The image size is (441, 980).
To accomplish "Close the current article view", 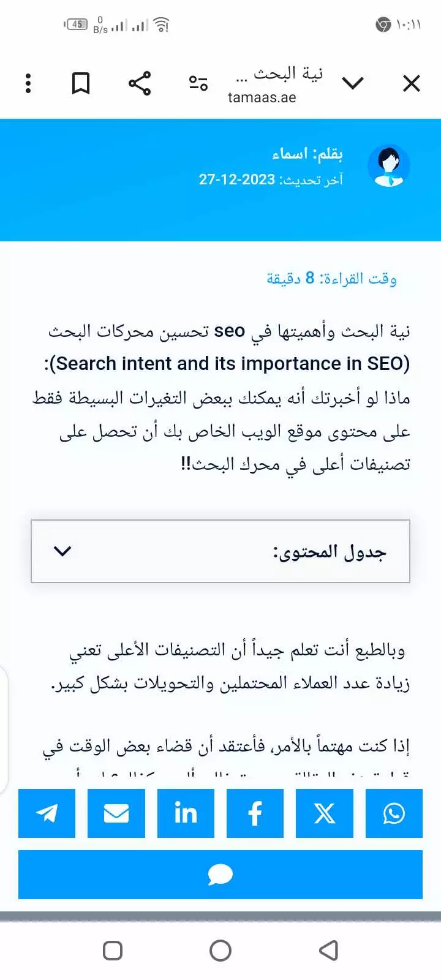I will click(x=410, y=82).
